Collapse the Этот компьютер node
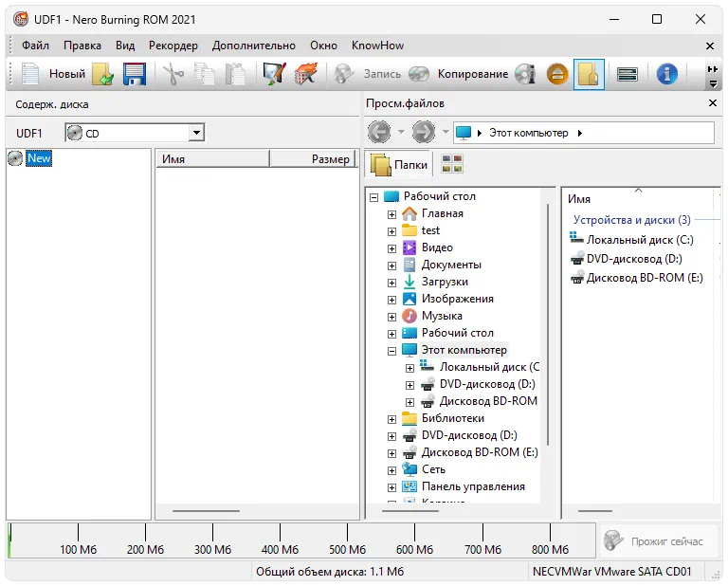Image resolution: width=728 pixels, height=586 pixels. [x=391, y=351]
